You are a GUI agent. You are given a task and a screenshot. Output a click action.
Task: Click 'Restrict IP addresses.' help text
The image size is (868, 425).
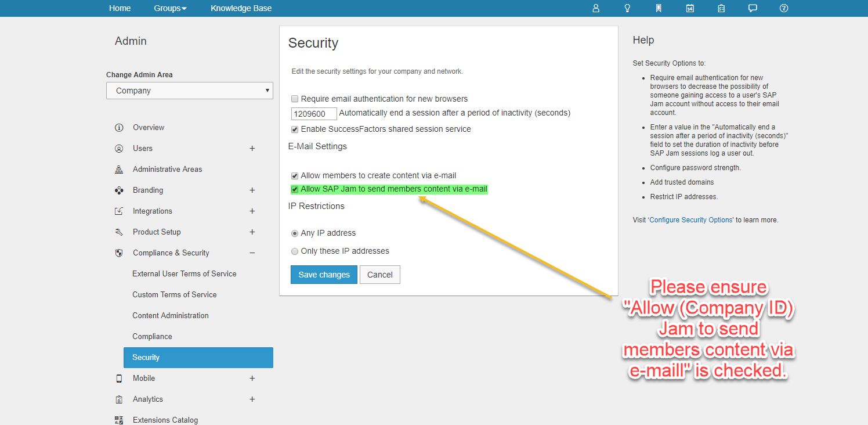click(684, 197)
